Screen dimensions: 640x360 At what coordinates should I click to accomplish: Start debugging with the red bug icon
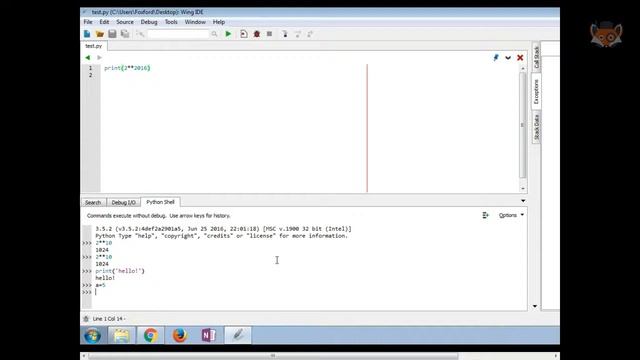tap(257, 34)
